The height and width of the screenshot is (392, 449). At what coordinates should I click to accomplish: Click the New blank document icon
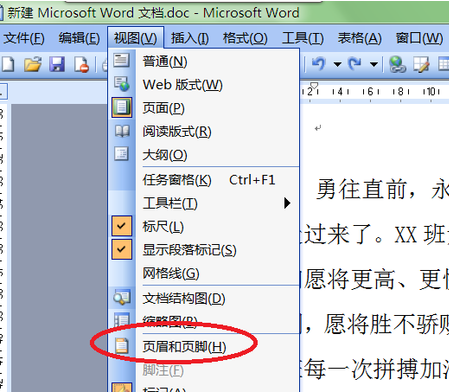coord(8,64)
